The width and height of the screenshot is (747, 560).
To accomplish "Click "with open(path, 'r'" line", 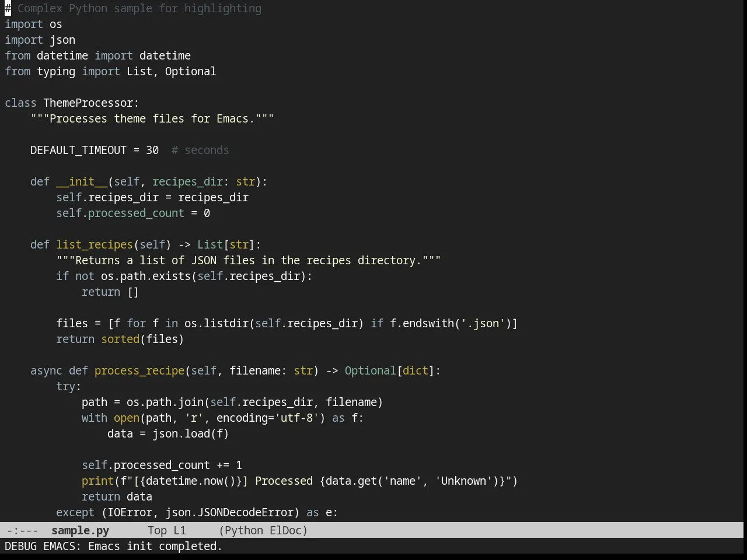I will coord(223,418).
